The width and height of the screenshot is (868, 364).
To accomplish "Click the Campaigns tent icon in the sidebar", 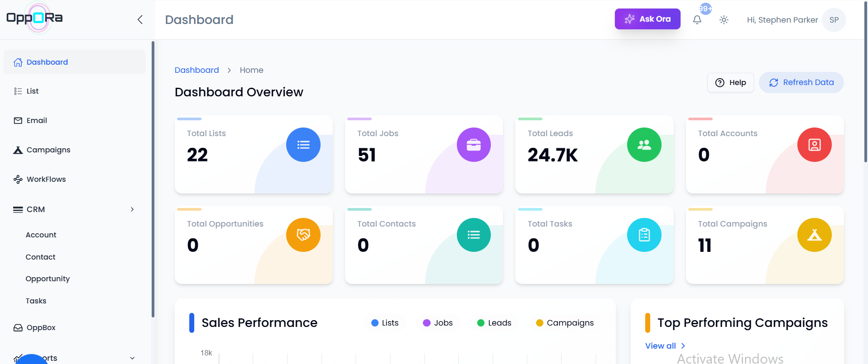I will click(18, 150).
